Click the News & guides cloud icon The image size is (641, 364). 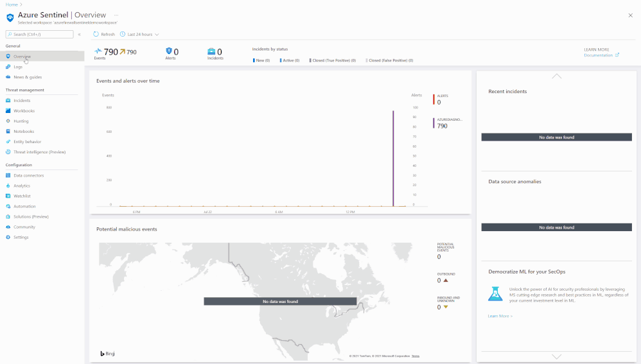pos(8,77)
